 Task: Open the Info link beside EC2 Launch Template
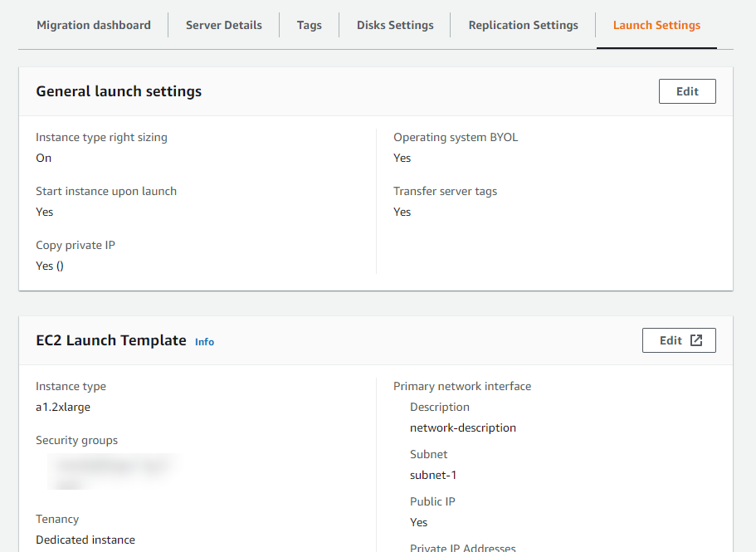pyautogui.click(x=204, y=342)
